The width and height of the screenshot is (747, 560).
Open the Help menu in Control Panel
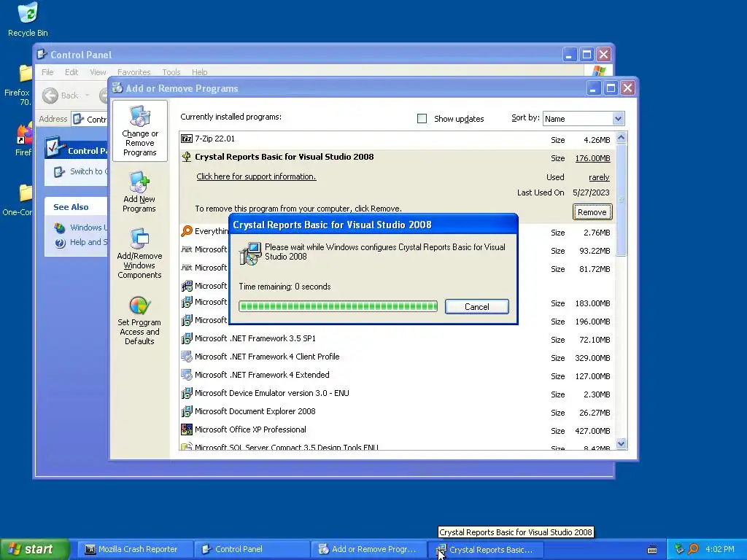coord(200,72)
